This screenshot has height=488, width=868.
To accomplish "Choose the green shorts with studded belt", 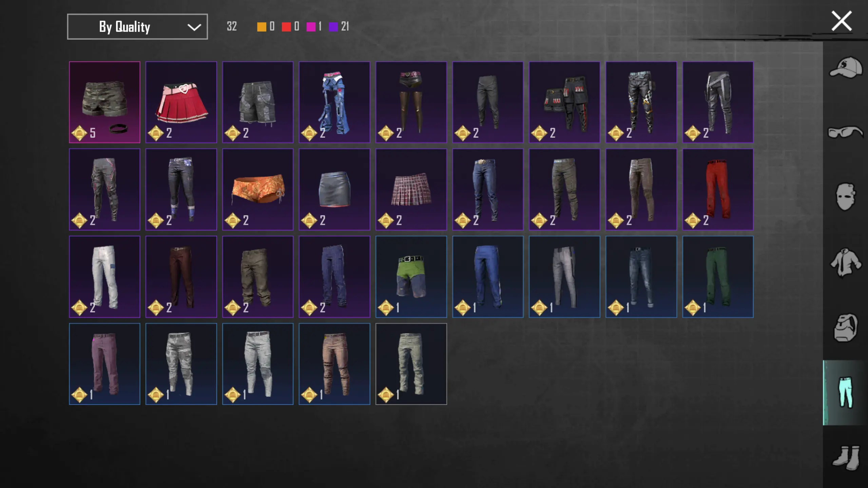I will tap(411, 277).
